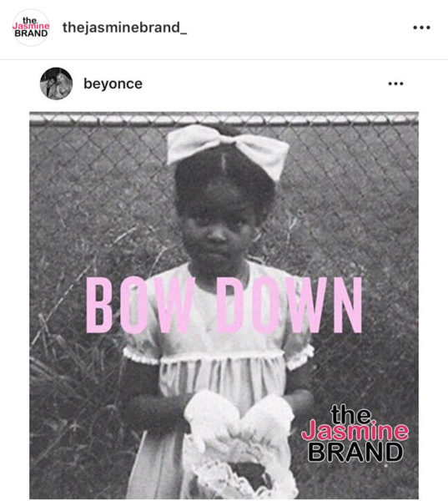Click thejasminebrand_ username link
This screenshot has height=501, width=448.
tap(124, 28)
